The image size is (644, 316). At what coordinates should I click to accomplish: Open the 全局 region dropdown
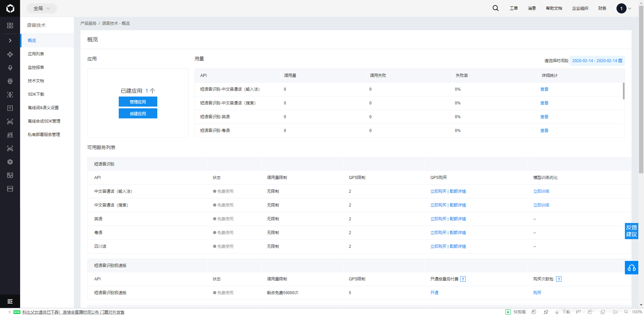(42, 8)
